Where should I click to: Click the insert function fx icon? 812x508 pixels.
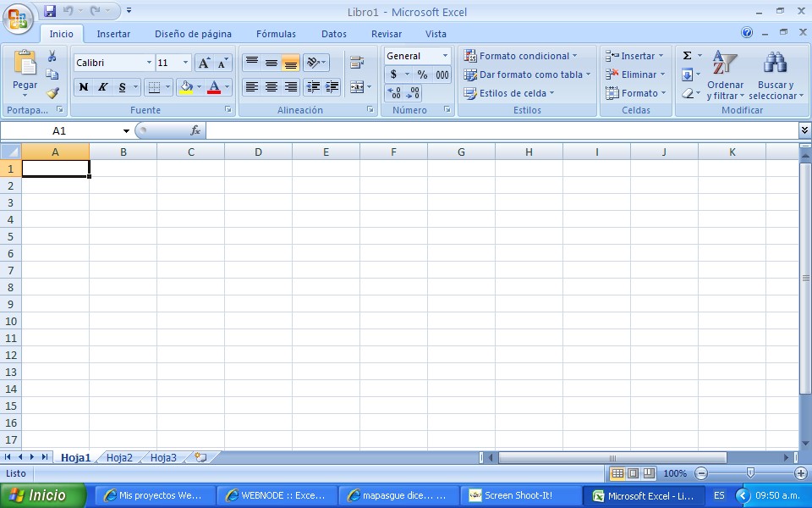(195, 130)
